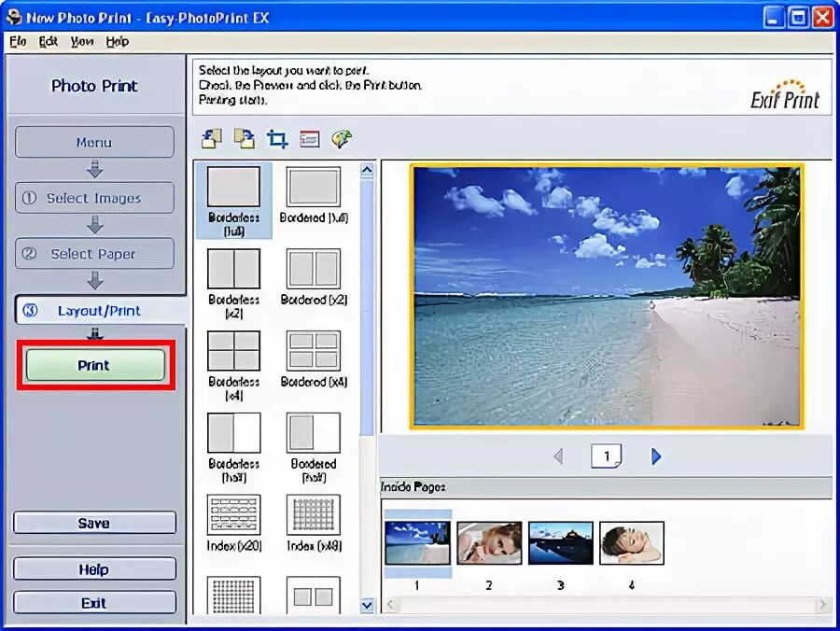
Task: Open the Help menu
Action: 118,41
